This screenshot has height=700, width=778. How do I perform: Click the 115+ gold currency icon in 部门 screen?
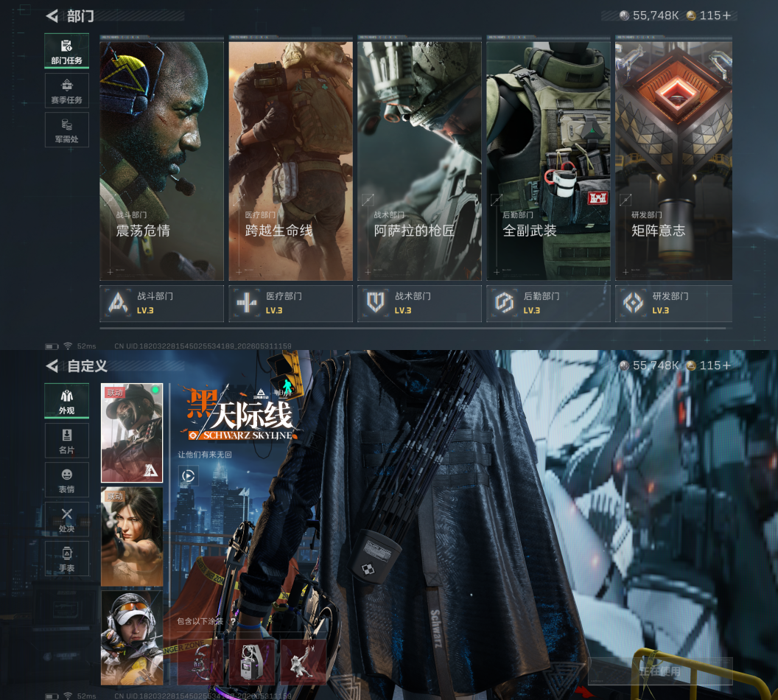click(x=691, y=16)
